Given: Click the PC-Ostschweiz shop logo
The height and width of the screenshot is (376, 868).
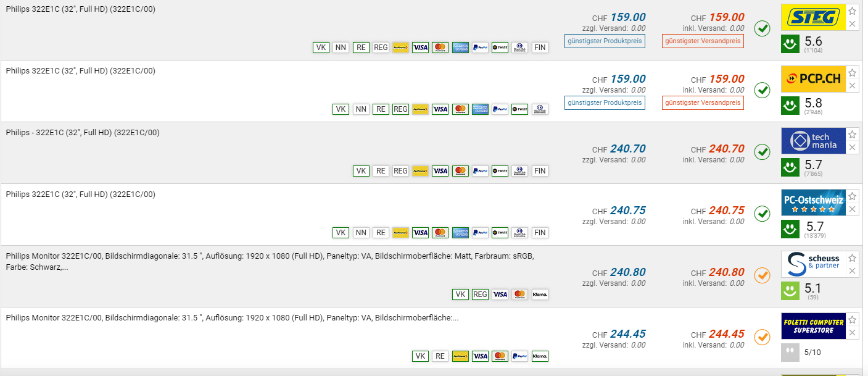Looking at the screenshot, I should pos(812,203).
